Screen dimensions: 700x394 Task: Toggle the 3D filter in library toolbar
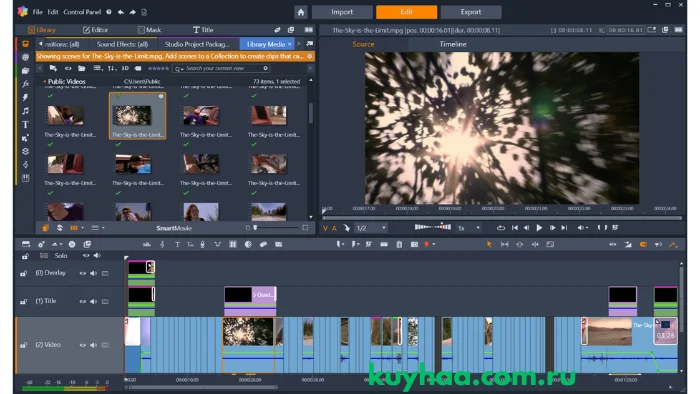125,68
